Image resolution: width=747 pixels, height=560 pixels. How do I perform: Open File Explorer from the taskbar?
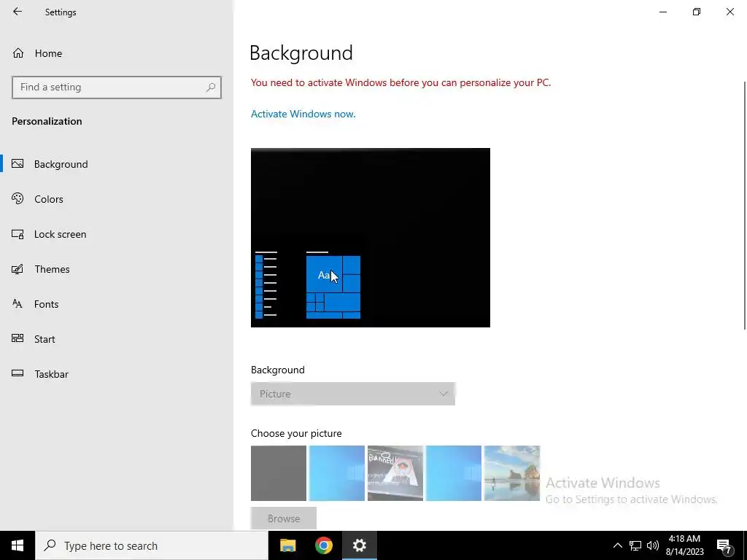point(287,545)
